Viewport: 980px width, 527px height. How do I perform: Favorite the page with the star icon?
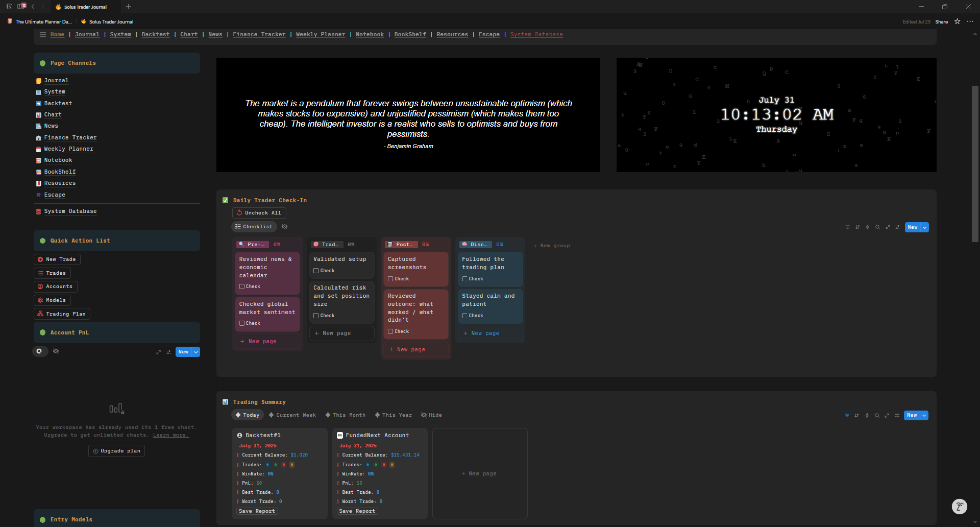[x=957, y=21]
